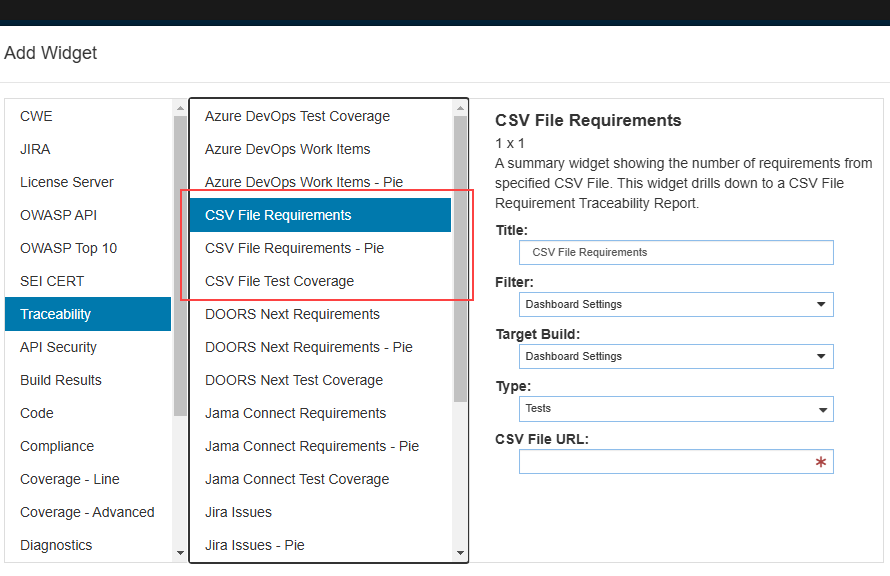Open the Filter dropdown
Screen dimensions: 890x576
point(676,305)
